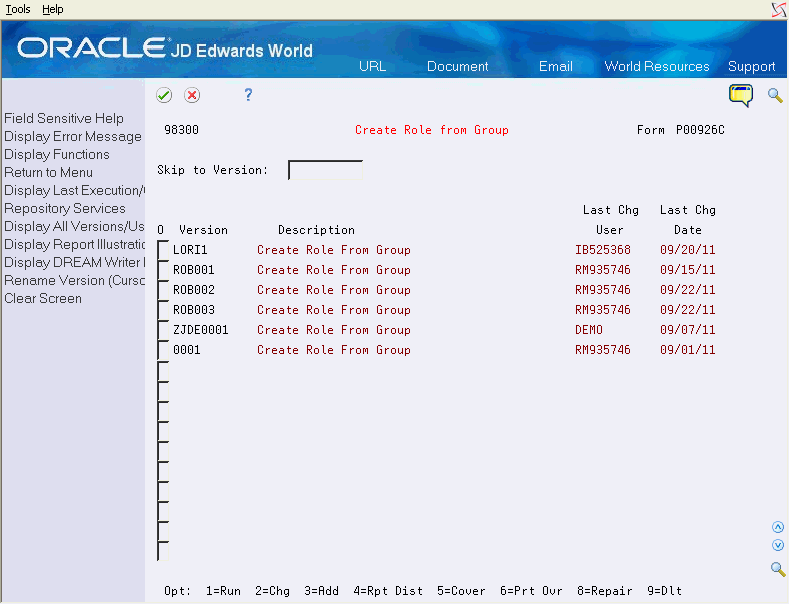Open the Document header link
This screenshot has width=789, height=604.
(457, 66)
